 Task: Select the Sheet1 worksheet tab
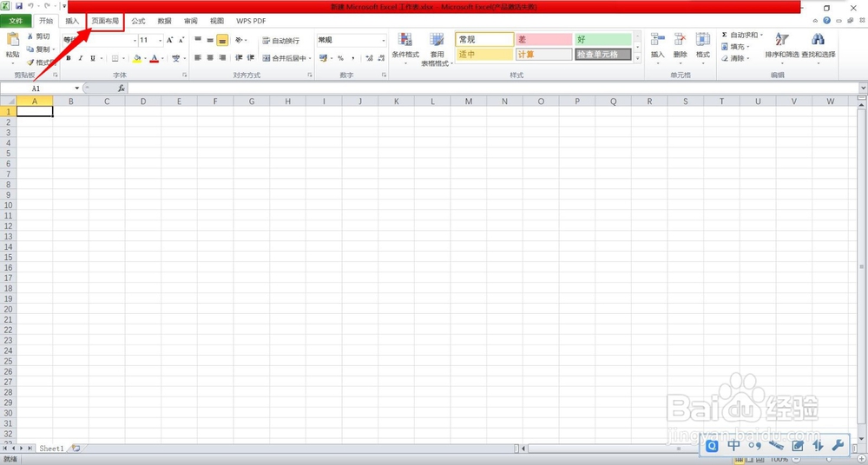(x=51, y=449)
